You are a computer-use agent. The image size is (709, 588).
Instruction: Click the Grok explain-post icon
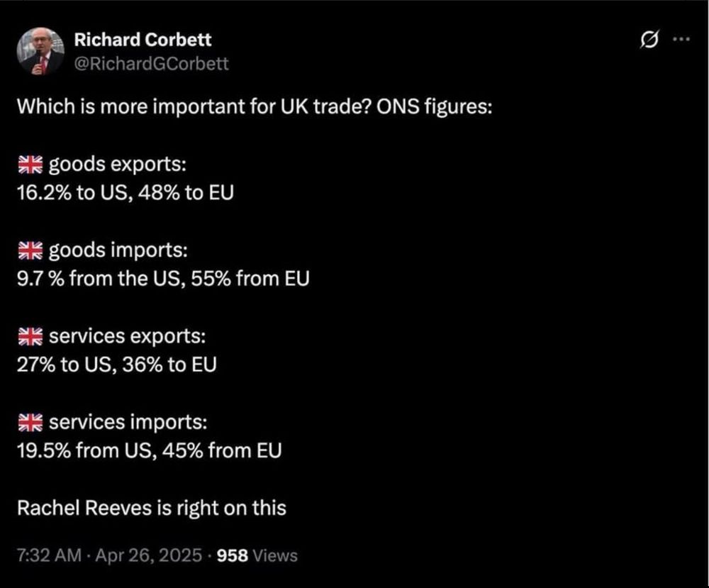(x=649, y=39)
